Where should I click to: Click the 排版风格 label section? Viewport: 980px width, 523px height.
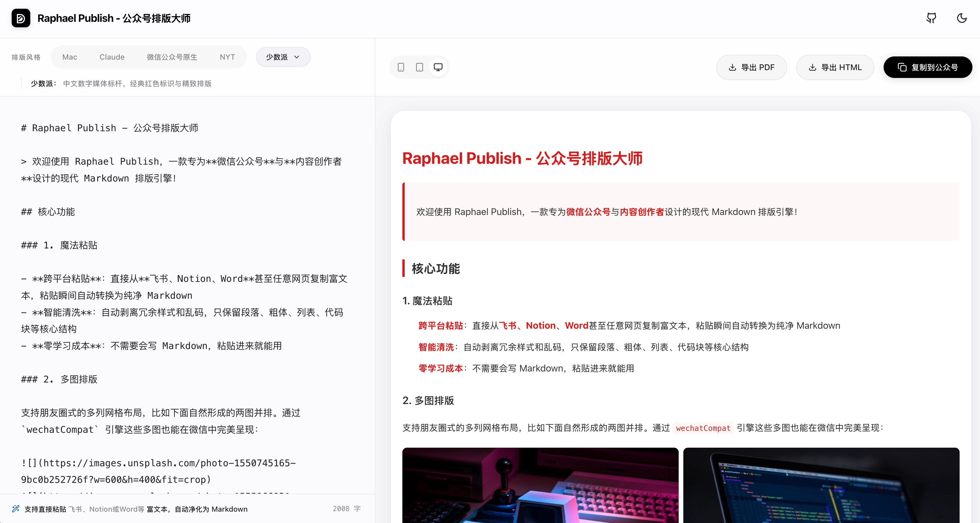click(x=26, y=57)
